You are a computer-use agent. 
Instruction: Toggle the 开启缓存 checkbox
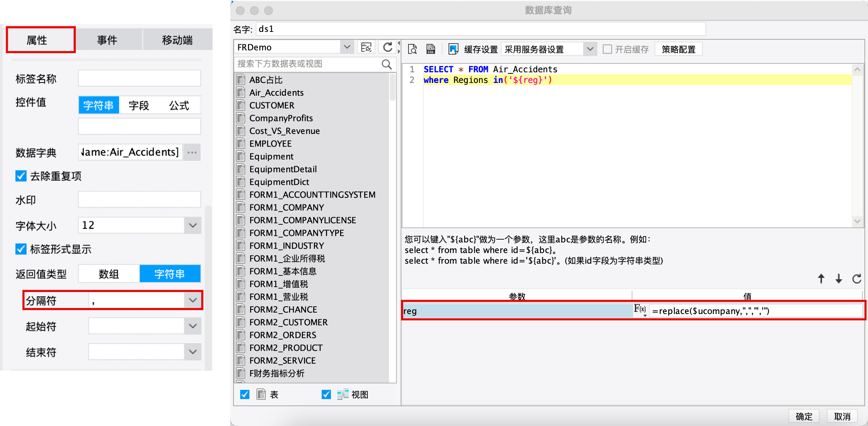(607, 49)
